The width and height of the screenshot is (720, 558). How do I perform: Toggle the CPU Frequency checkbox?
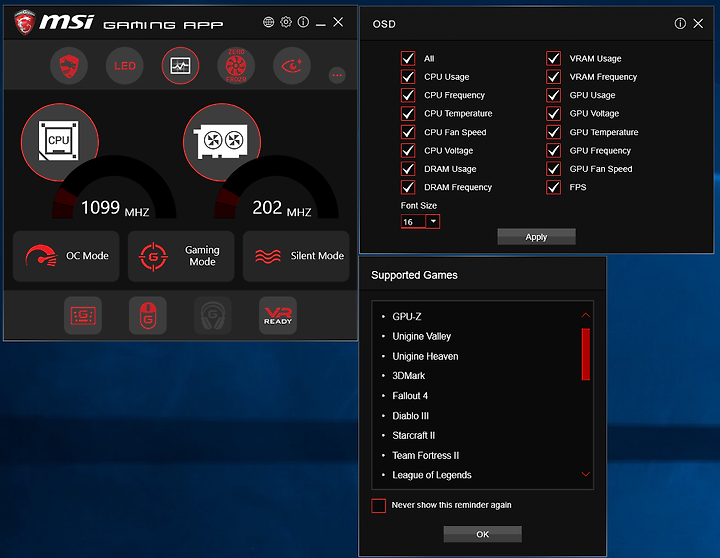[408, 95]
